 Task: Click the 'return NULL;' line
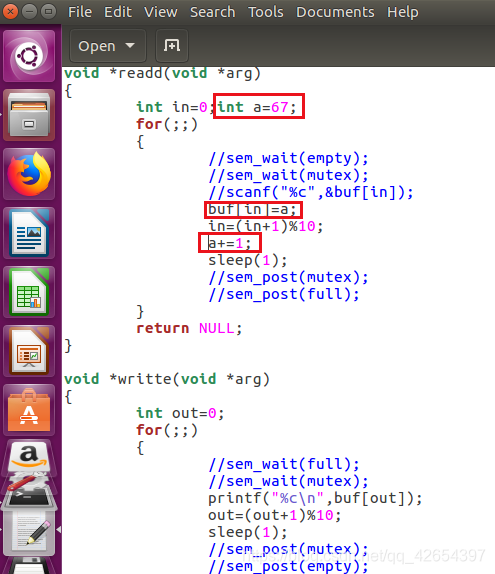[x=189, y=328]
